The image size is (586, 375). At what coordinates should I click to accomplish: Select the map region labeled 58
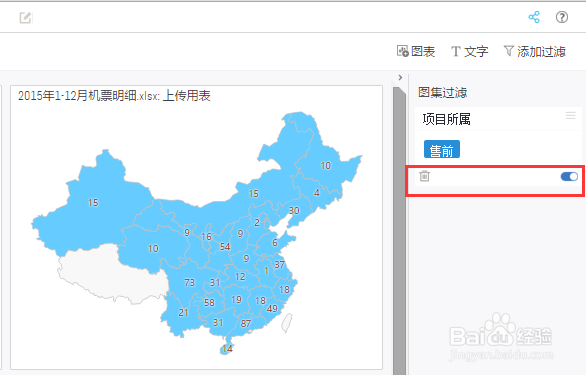pos(209,302)
